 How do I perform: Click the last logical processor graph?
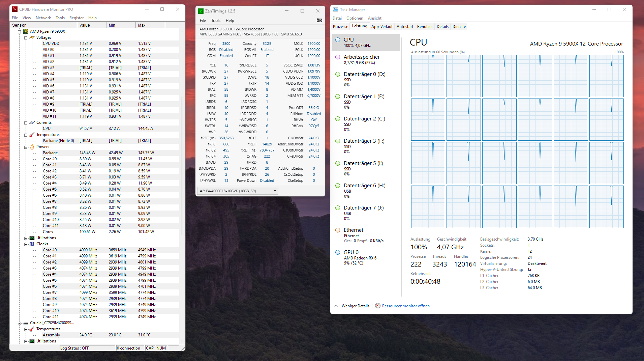(606, 207)
